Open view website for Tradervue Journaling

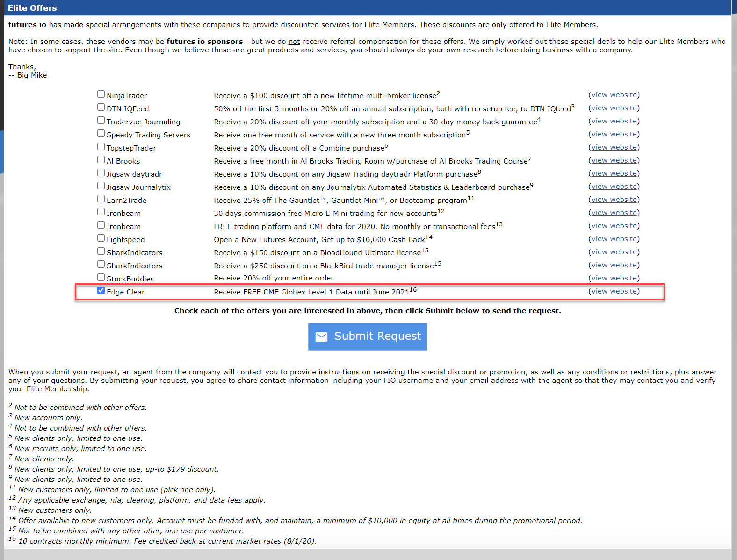coord(614,121)
